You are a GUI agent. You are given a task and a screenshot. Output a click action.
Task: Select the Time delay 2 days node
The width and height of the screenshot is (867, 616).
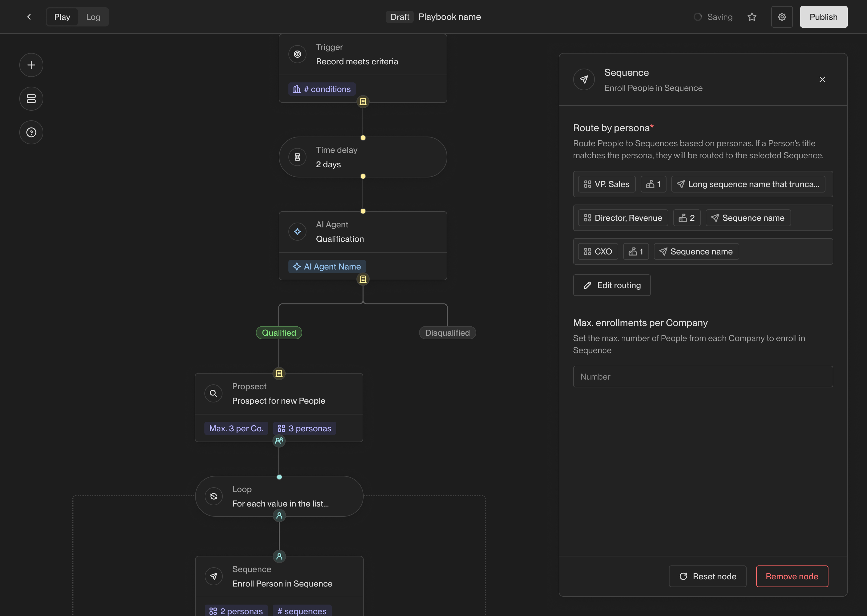[x=362, y=157]
